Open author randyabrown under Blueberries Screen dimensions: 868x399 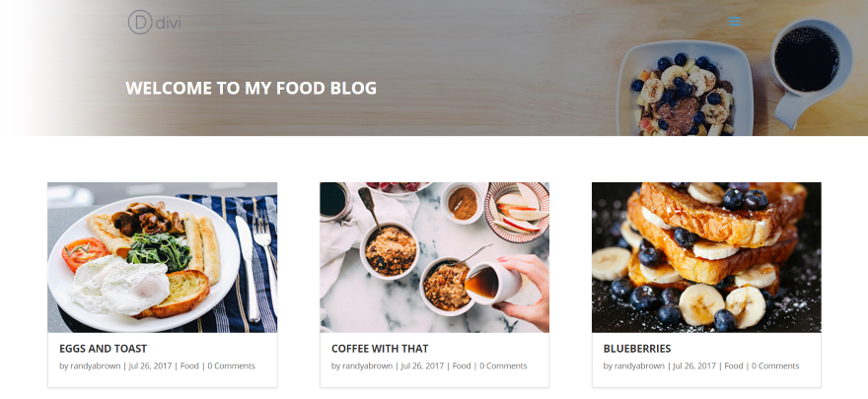(639, 366)
